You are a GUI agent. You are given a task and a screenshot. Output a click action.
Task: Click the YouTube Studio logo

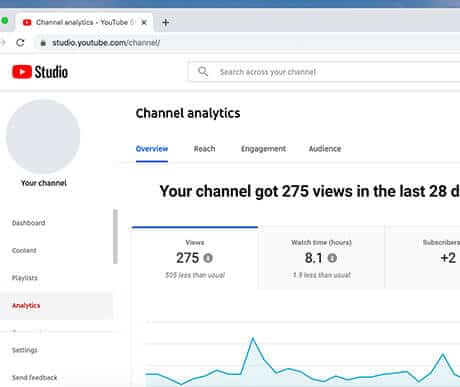(40, 72)
